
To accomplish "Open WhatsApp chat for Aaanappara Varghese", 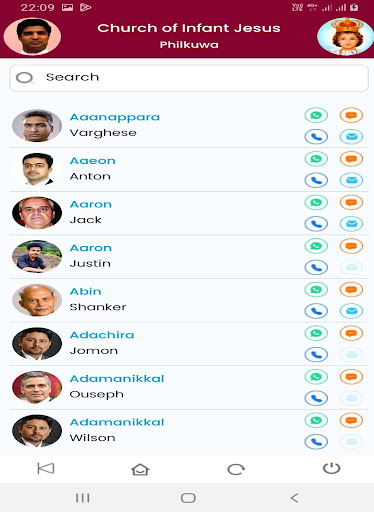I will click(316, 115).
